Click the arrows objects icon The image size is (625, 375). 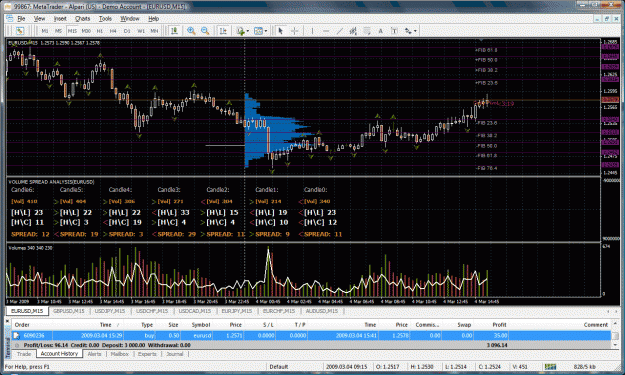click(408, 31)
